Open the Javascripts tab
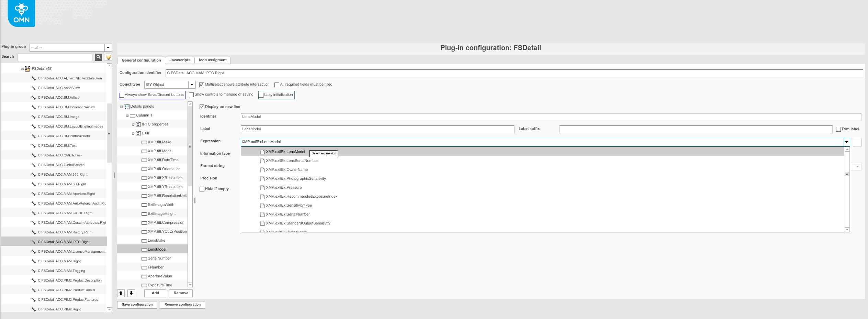The width and height of the screenshot is (868, 319). [180, 60]
